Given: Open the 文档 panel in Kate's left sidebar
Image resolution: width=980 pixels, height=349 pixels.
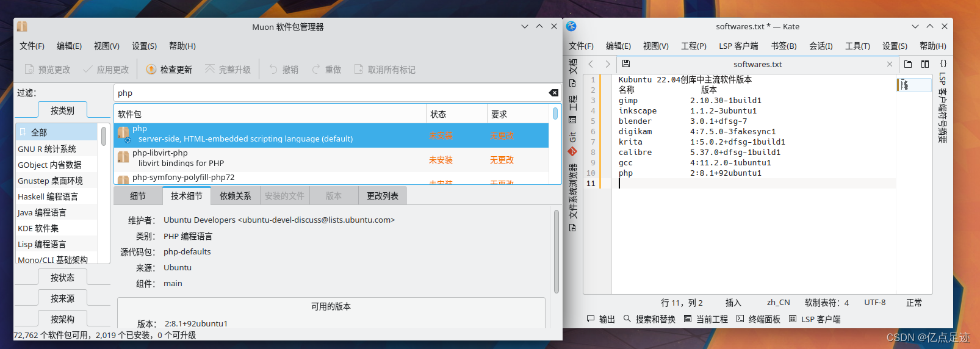Looking at the screenshot, I should point(572,73).
